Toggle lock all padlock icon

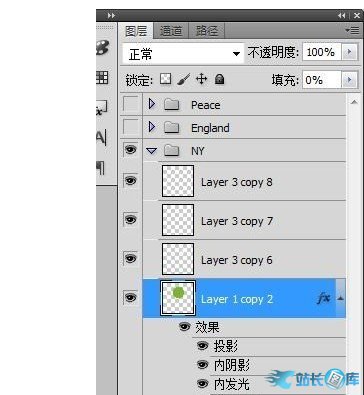point(219,79)
